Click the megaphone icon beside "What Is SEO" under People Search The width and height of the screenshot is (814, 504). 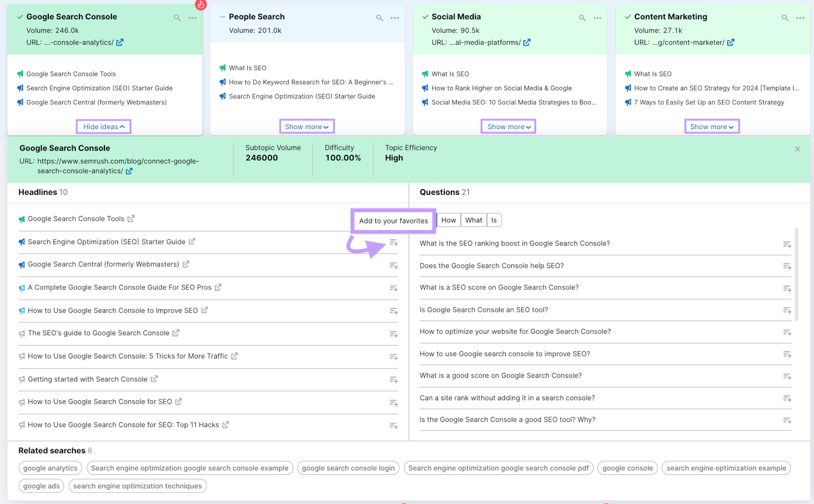coord(222,68)
